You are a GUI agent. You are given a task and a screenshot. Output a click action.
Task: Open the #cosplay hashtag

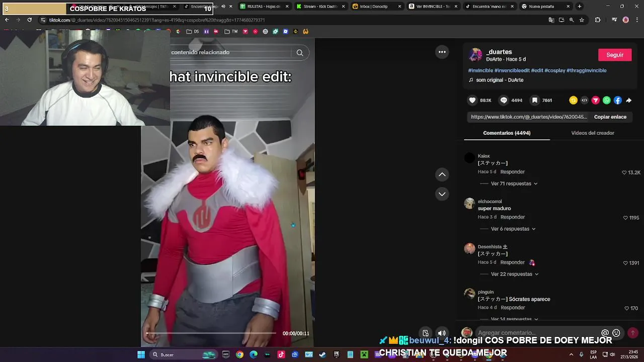coord(554,70)
